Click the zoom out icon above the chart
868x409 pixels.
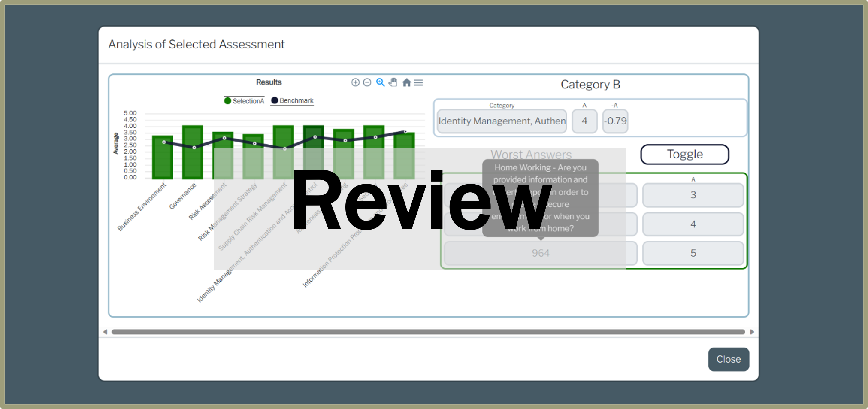point(367,82)
